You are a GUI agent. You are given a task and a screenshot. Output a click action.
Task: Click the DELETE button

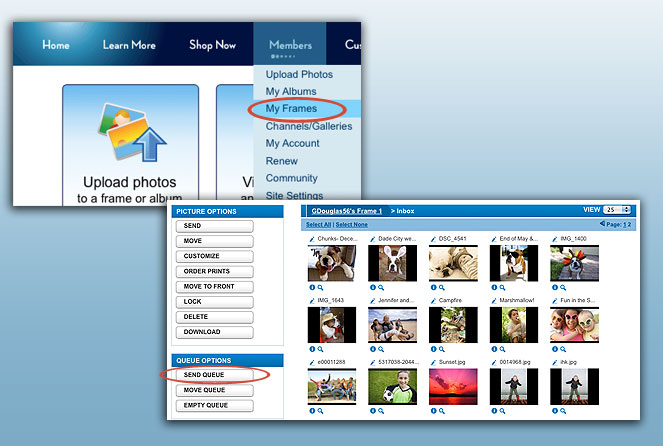pos(215,317)
